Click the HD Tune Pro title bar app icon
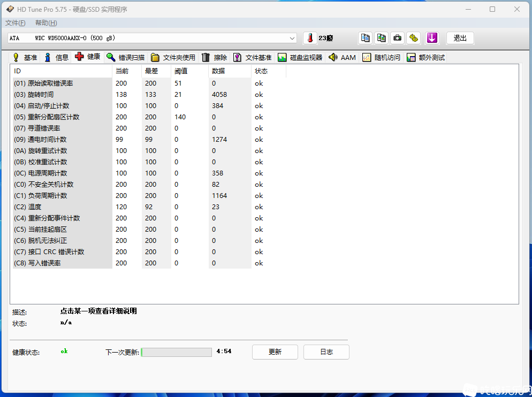The width and height of the screenshot is (532, 397). pos(10,9)
